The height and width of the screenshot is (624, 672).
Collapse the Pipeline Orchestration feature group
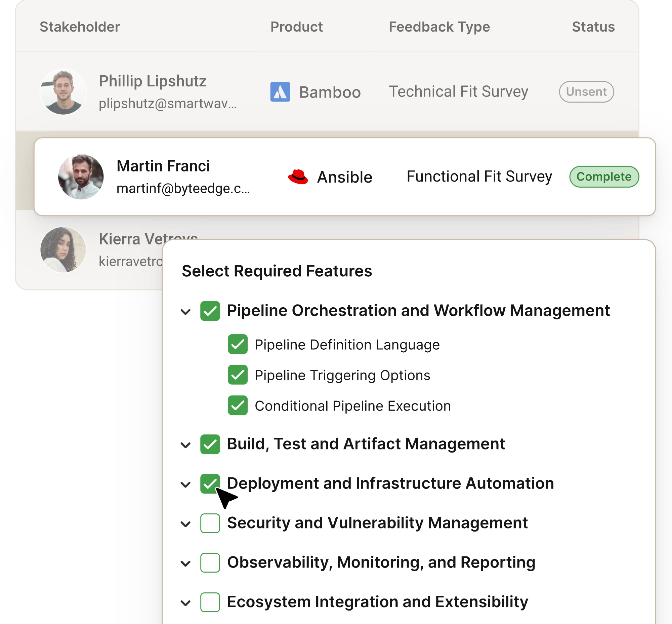[x=185, y=312]
